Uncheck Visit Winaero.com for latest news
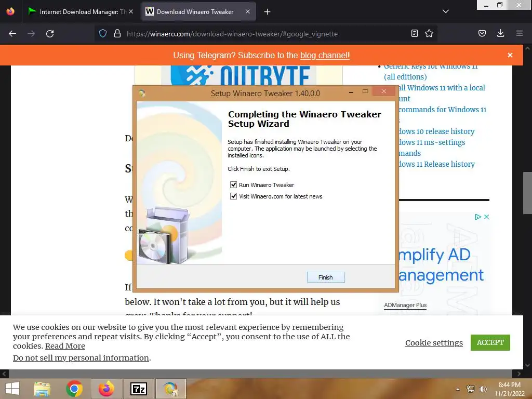The height and width of the screenshot is (399, 532). click(233, 196)
